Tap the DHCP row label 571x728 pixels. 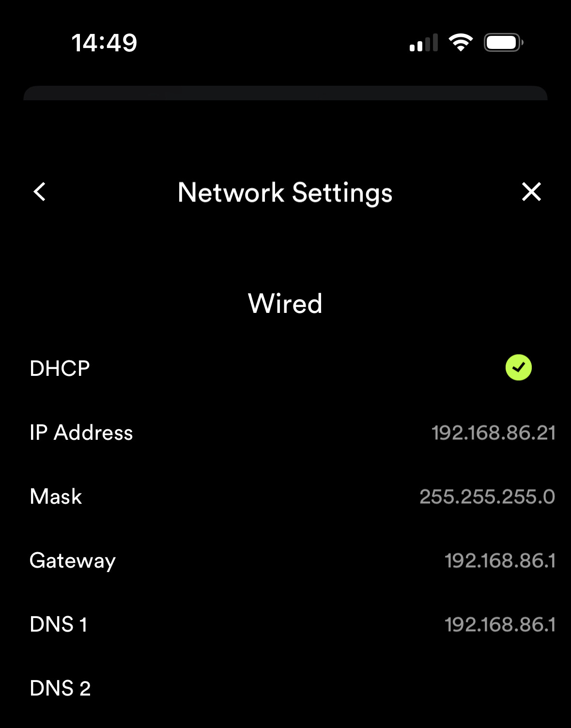60,369
